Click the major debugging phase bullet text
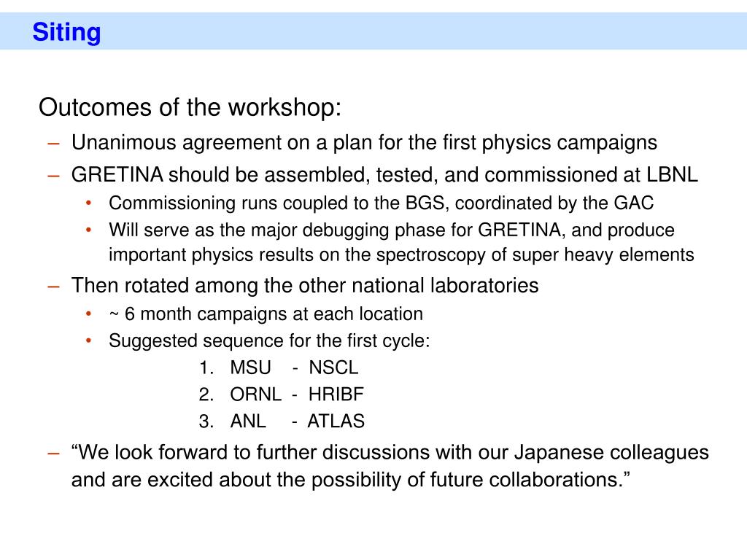 [x=392, y=230]
